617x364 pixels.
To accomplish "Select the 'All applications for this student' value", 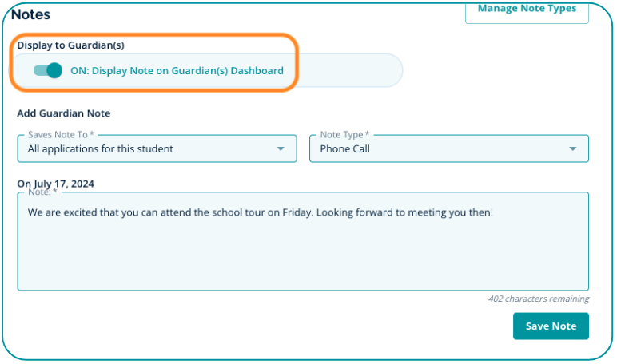I will [x=101, y=148].
